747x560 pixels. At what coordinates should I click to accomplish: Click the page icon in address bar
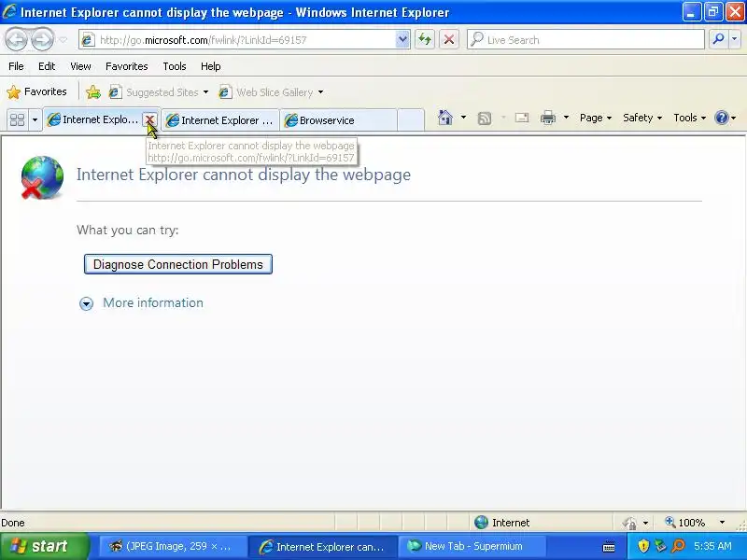click(87, 40)
